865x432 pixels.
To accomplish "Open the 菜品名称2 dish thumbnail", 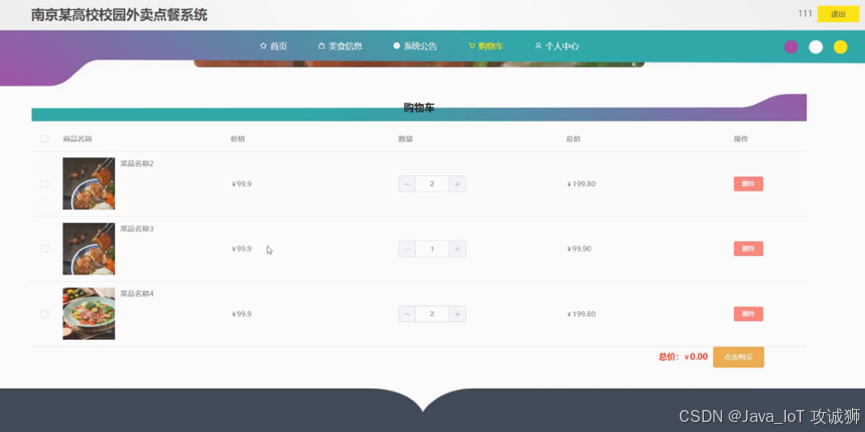I will click(x=89, y=184).
